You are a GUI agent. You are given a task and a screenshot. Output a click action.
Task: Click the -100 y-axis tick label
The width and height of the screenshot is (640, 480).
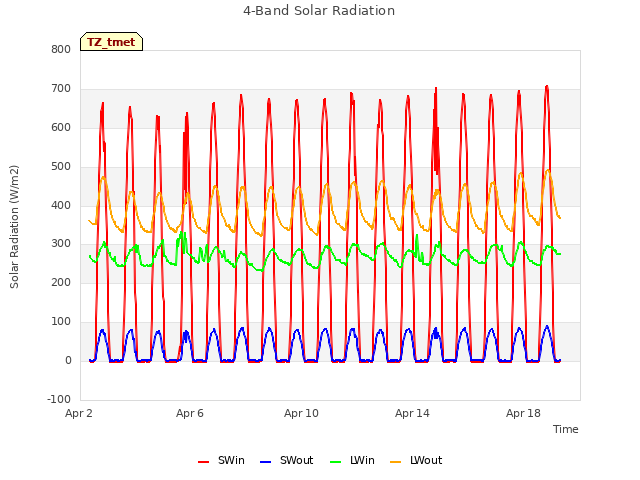click(59, 399)
